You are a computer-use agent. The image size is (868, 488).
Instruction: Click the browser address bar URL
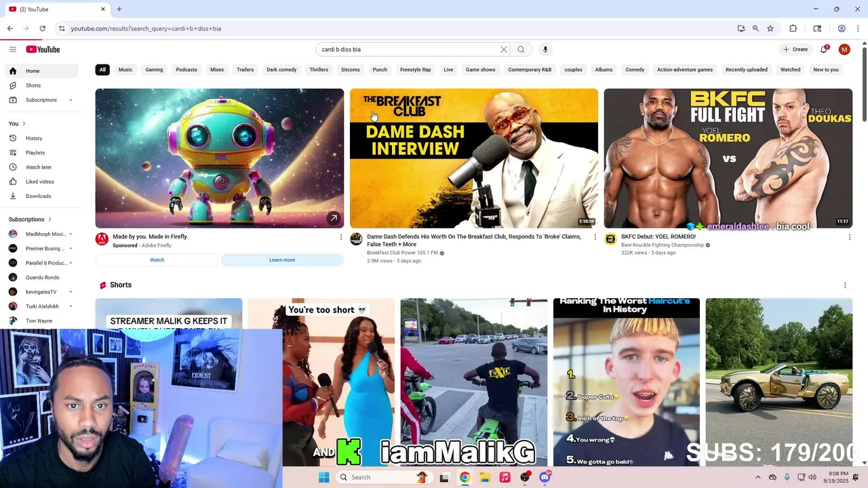(146, 28)
